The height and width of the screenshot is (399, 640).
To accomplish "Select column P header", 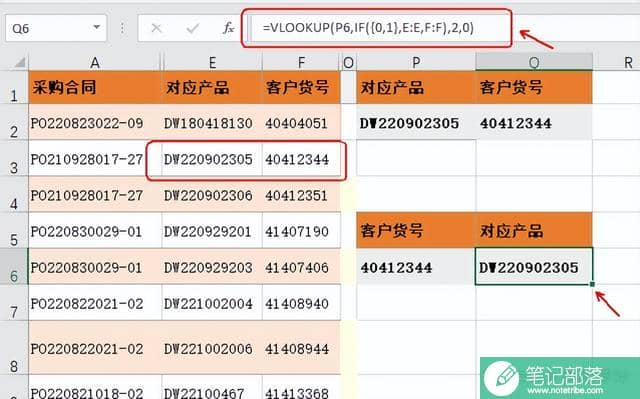I will tap(416, 62).
